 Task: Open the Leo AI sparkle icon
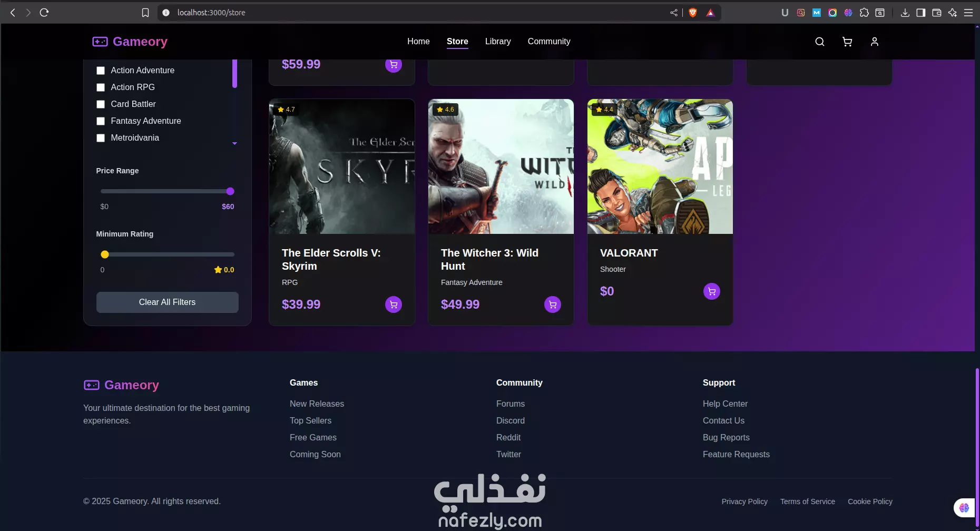952,13
